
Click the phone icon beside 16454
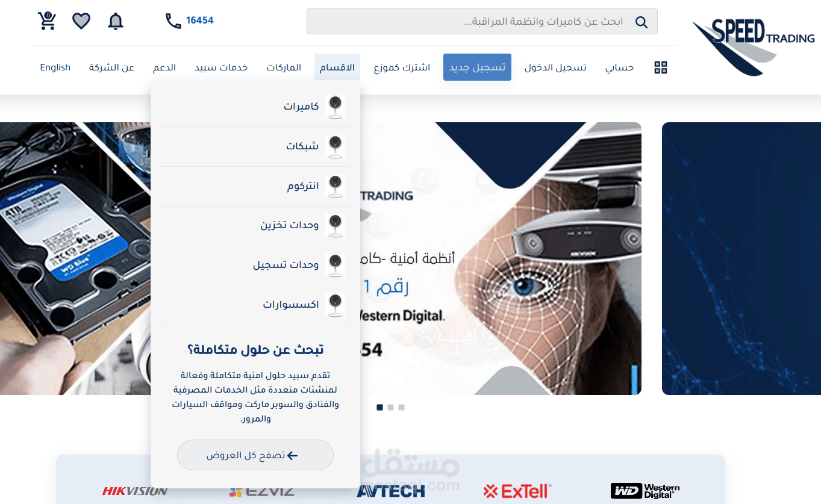click(x=173, y=21)
